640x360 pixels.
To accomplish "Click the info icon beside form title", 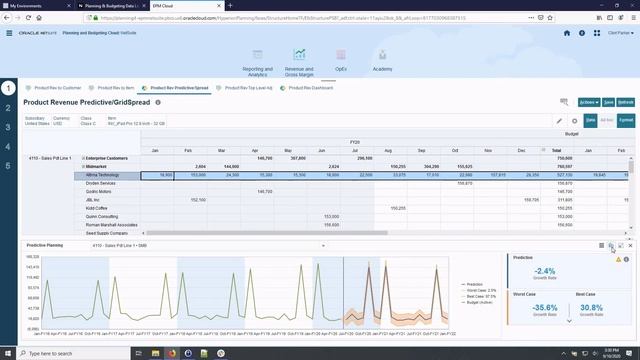I will (x=158, y=102).
